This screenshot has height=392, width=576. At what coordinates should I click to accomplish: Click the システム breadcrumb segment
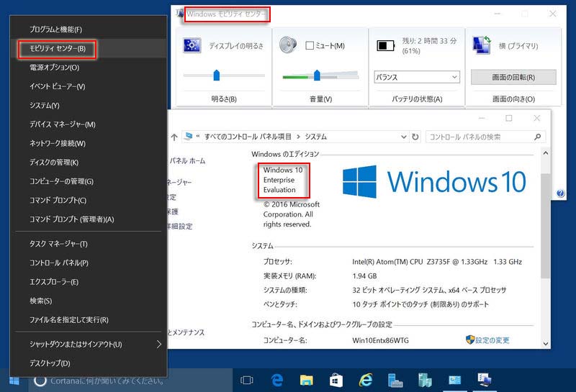(316, 137)
